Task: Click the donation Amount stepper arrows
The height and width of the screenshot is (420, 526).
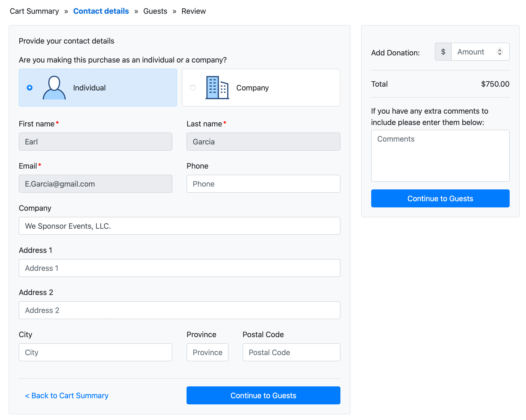Action: [499, 52]
